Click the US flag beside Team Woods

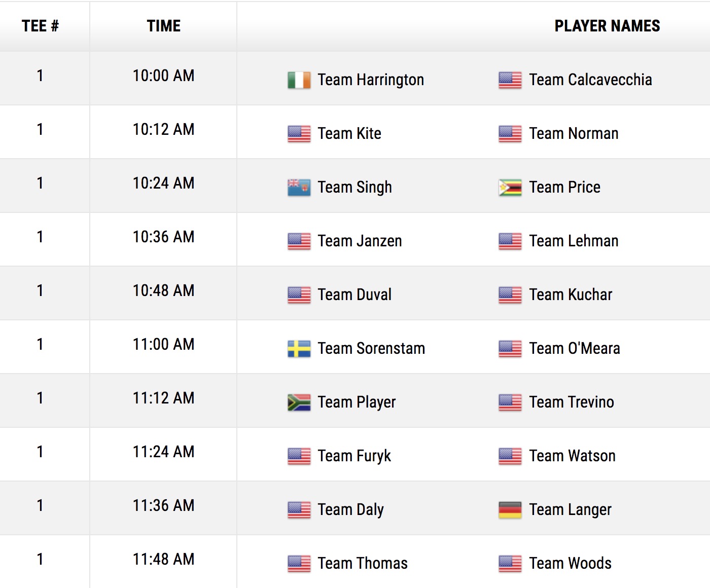pyautogui.click(x=510, y=564)
